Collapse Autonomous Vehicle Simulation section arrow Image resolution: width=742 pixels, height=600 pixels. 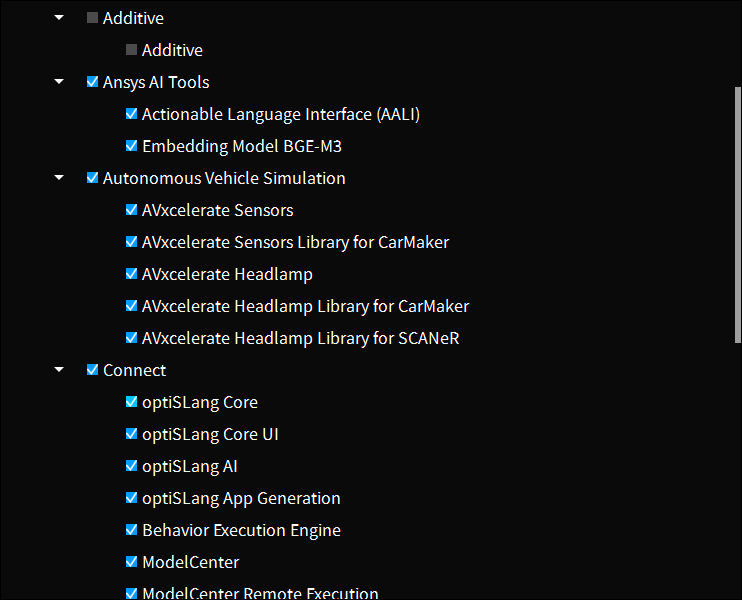tap(60, 178)
